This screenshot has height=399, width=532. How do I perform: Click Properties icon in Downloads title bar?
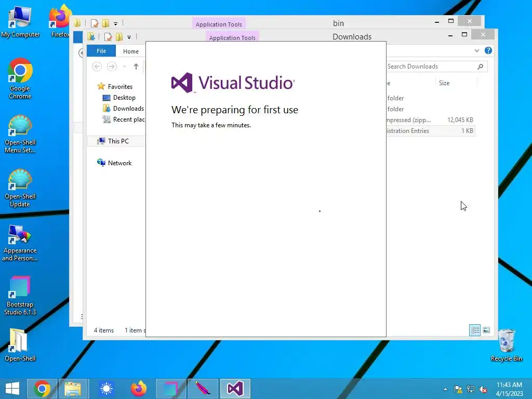click(108, 37)
